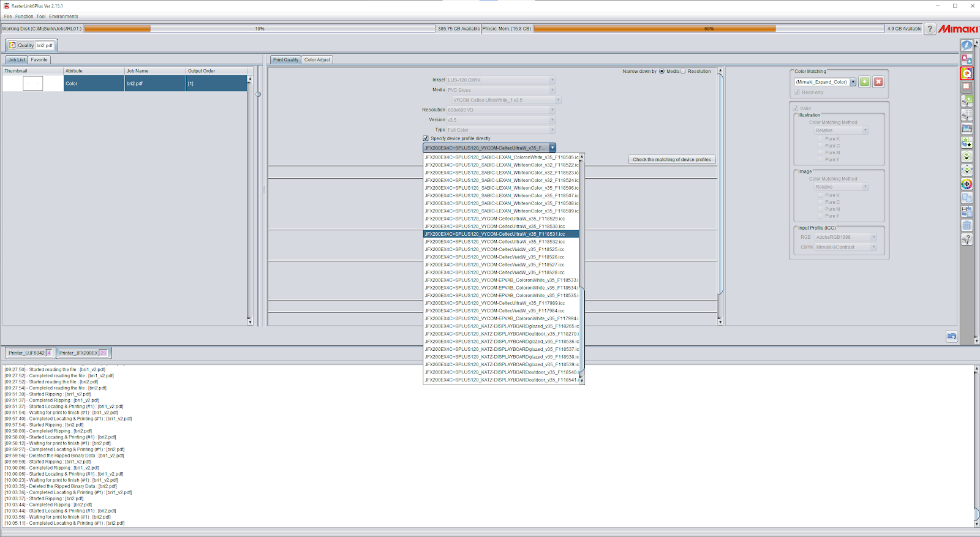Open the Function menu

(x=24, y=17)
